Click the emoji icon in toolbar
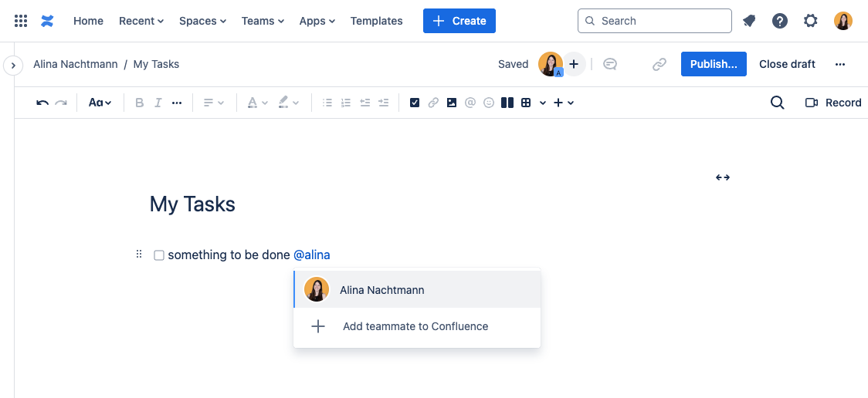This screenshot has height=398, width=868. [x=489, y=103]
